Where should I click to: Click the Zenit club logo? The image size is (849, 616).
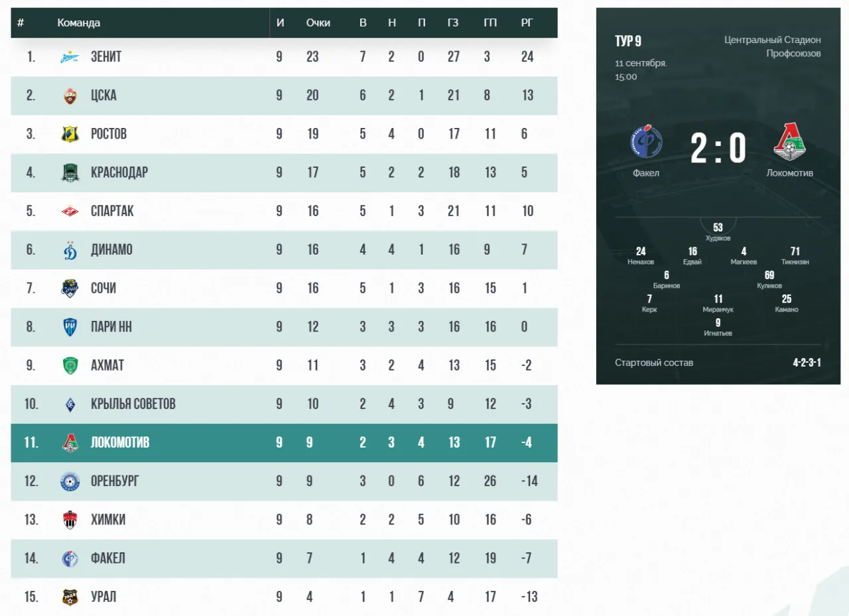tap(70, 57)
